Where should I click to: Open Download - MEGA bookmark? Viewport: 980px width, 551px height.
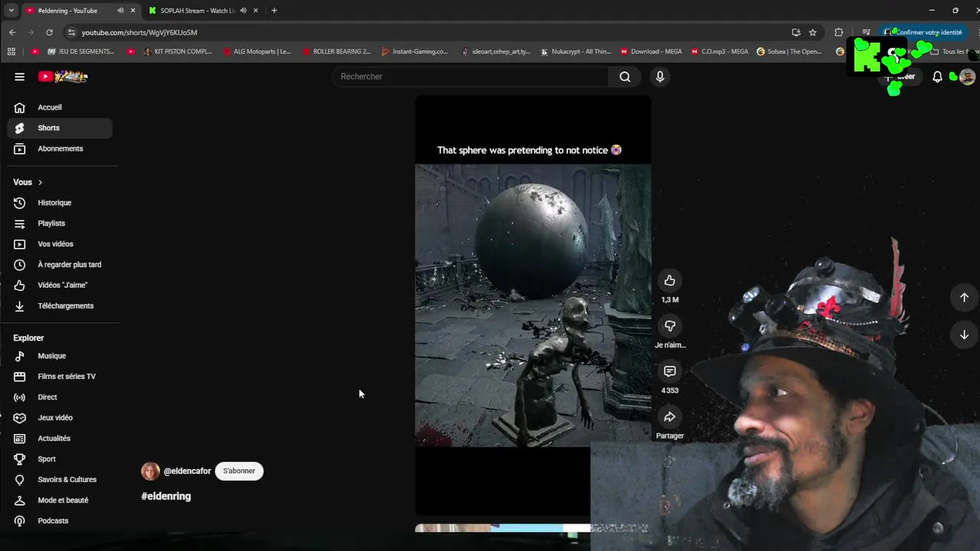651,51
